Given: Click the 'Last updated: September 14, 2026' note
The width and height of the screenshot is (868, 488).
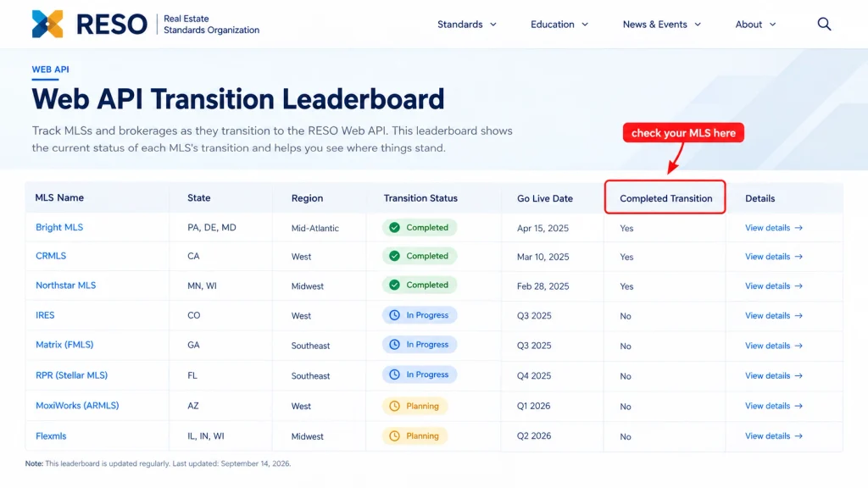Looking at the screenshot, I should (x=231, y=463).
